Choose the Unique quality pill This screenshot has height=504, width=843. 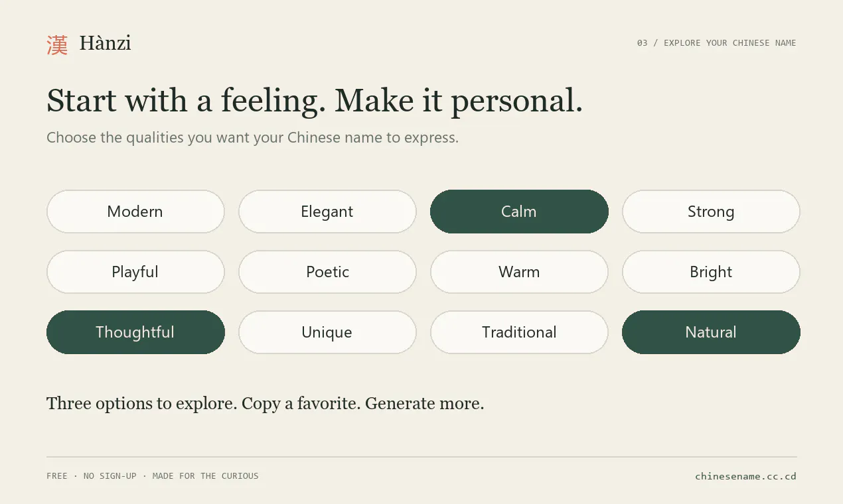pos(327,332)
